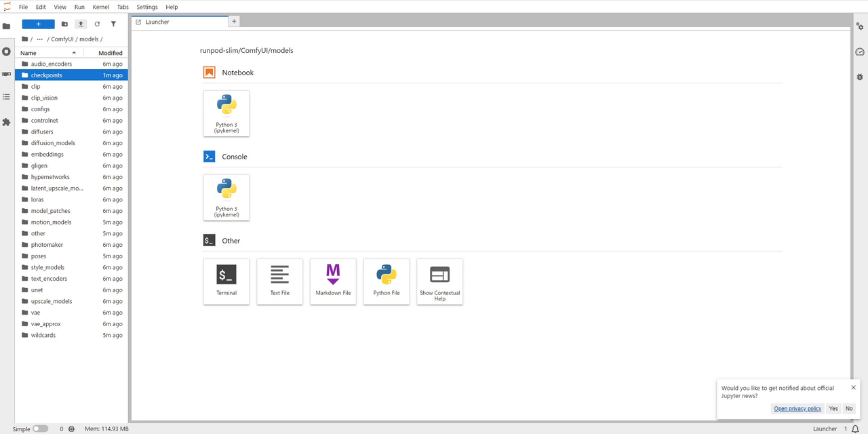
Task: Open the File menu
Action: point(23,7)
